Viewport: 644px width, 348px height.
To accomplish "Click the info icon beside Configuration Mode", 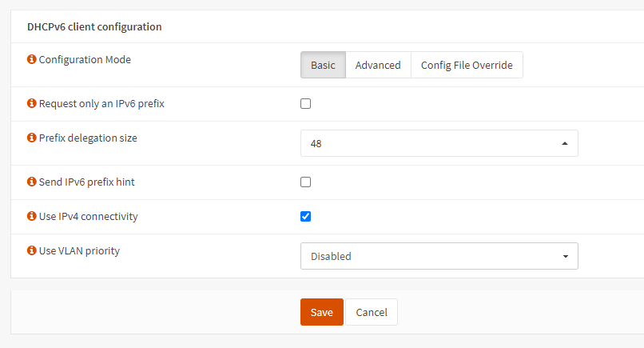I will tap(32, 60).
